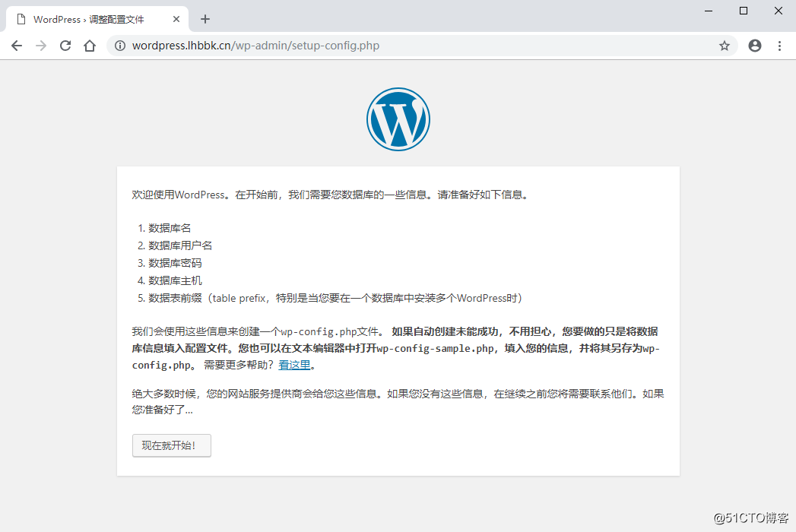Viewport: 796px width, 532px height.
Task: Click the forward navigation arrow
Action: point(41,46)
